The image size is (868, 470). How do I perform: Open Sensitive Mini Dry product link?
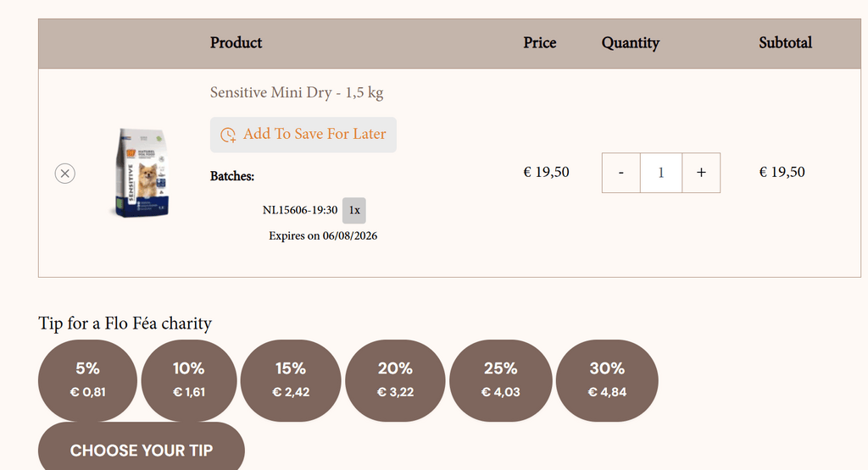(297, 92)
